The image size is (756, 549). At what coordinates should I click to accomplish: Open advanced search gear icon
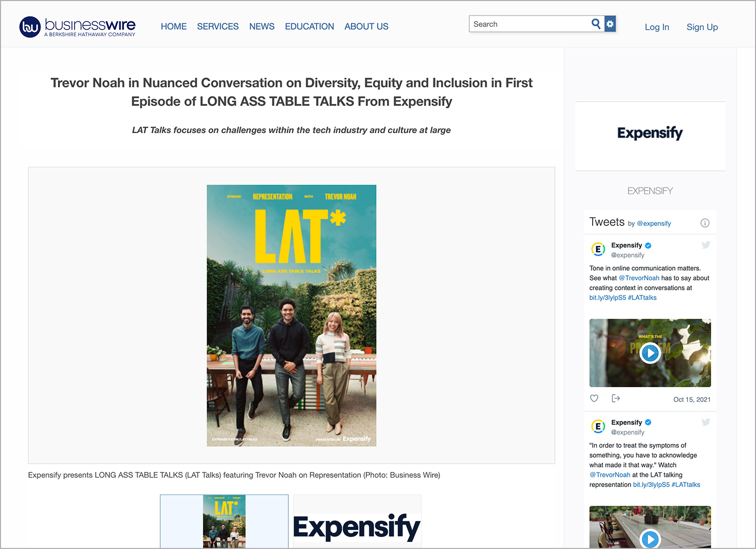[610, 24]
